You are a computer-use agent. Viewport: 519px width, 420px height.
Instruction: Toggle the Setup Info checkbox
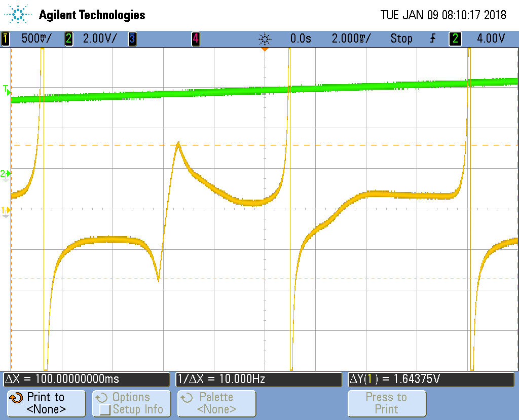tap(105, 409)
